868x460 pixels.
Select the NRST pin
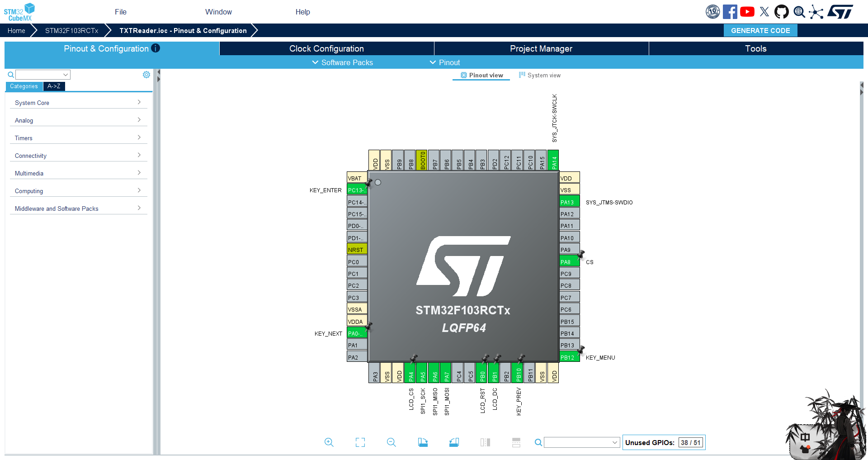(357, 250)
